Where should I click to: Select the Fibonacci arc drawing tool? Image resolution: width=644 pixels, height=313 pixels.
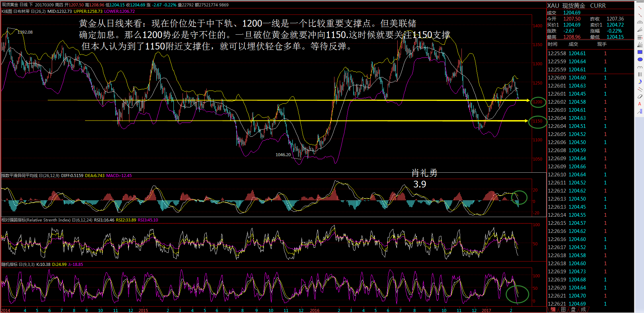point(640,23)
